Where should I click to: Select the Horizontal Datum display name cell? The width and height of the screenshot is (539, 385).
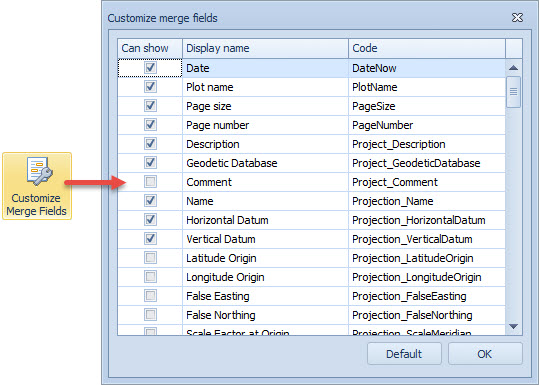(x=265, y=220)
